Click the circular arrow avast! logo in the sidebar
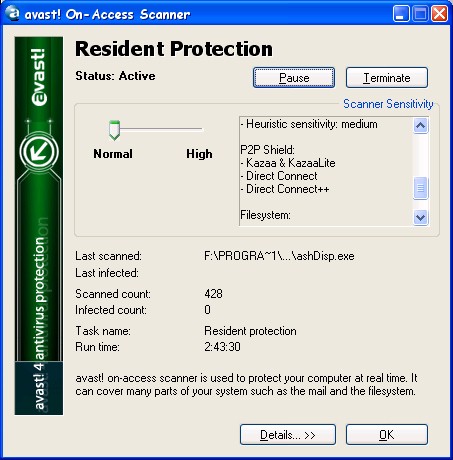Image resolution: width=453 pixels, height=460 pixels. pos(39,152)
